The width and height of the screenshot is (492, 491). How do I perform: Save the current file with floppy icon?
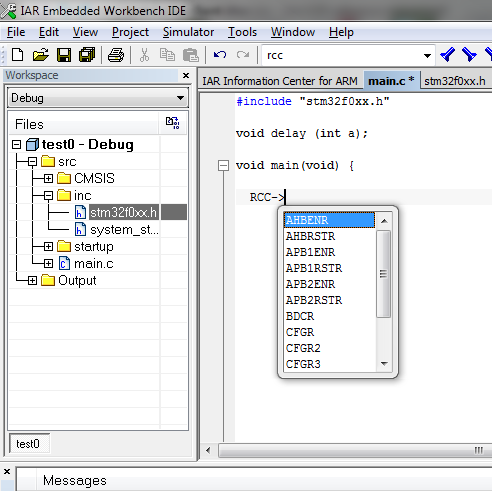coord(64,55)
